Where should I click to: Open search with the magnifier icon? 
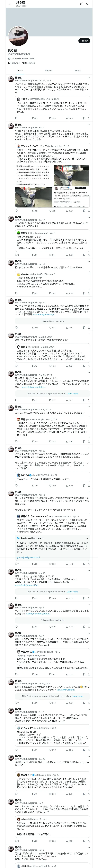pyautogui.click(x=88, y=4)
